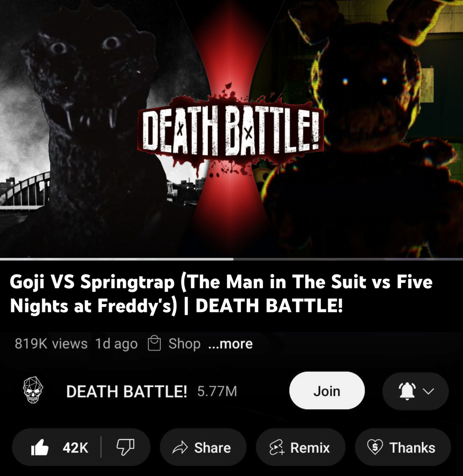This screenshot has width=463, height=476.
Task: Open the DEATH BATTLE! channel name
Action: point(126,391)
